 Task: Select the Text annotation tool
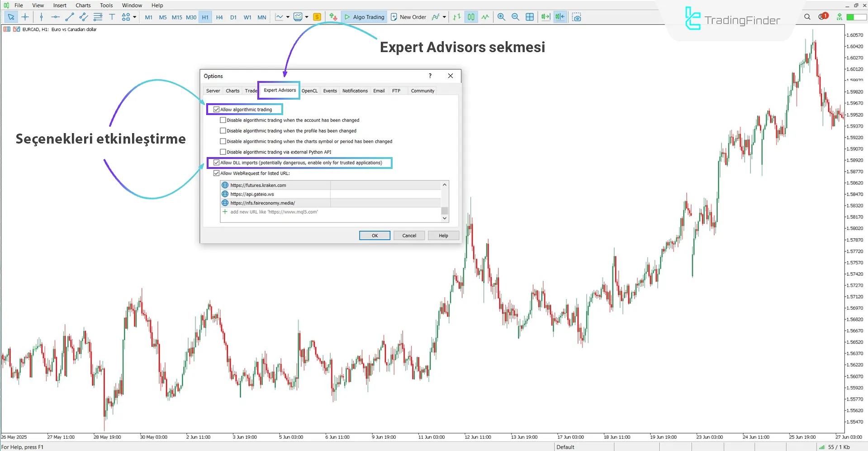[x=112, y=17]
